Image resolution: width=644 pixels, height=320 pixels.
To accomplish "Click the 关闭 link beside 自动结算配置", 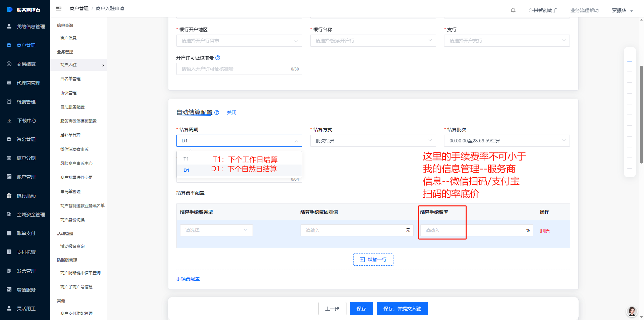I will [x=231, y=112].
